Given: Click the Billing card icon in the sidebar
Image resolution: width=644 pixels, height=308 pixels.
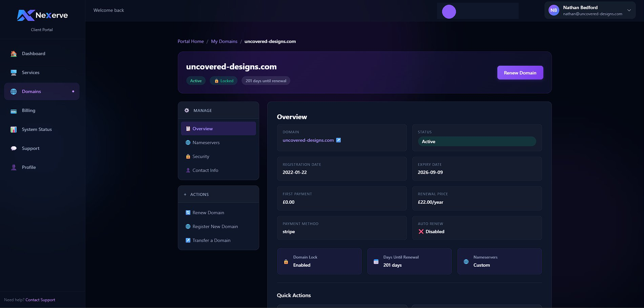Looking at the screenshot, I should (13, 110).
